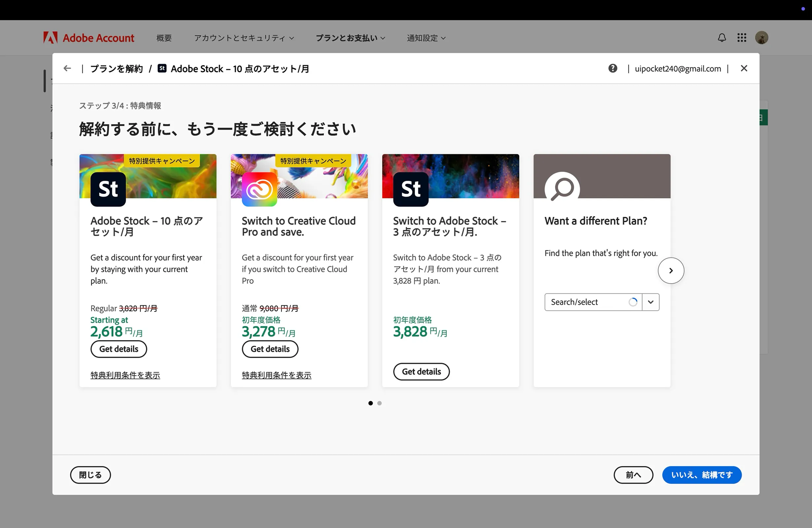
Task: Select the first carousel page dot
Action: click(x=371, y=403)
